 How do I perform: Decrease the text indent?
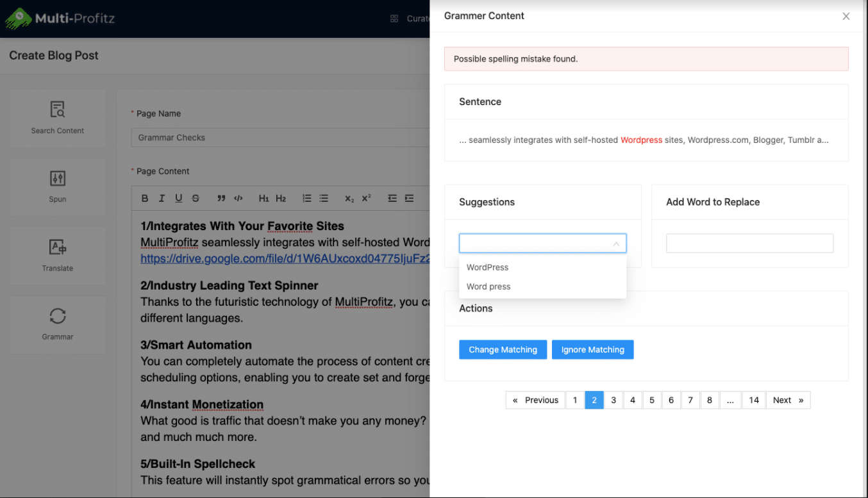point(392,199)
